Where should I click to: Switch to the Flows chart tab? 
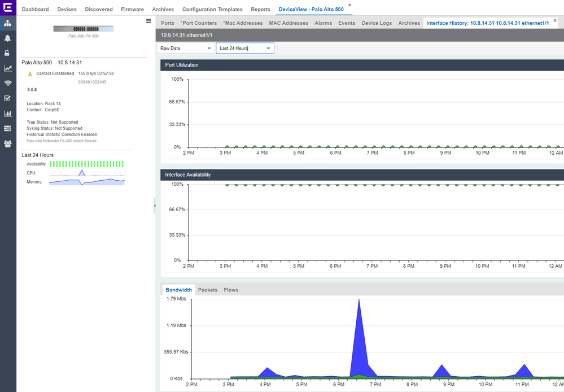(231, 290)
